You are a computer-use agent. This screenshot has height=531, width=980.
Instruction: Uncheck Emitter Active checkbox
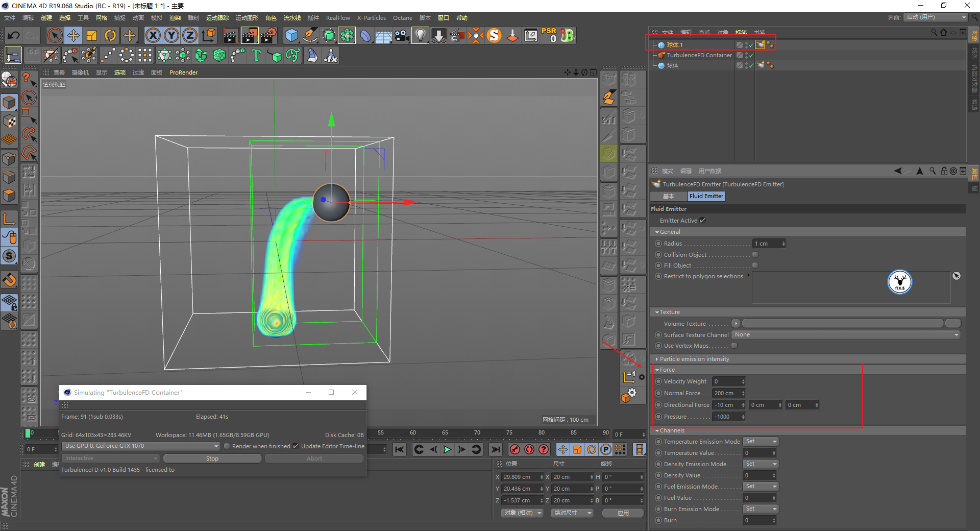click(x=703, y=221)
